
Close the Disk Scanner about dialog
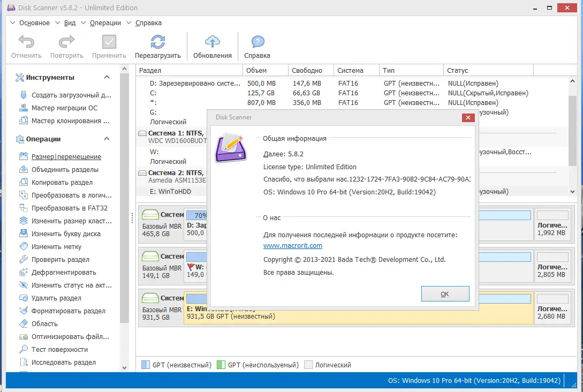pyautogui.click(x=468, y=117)
